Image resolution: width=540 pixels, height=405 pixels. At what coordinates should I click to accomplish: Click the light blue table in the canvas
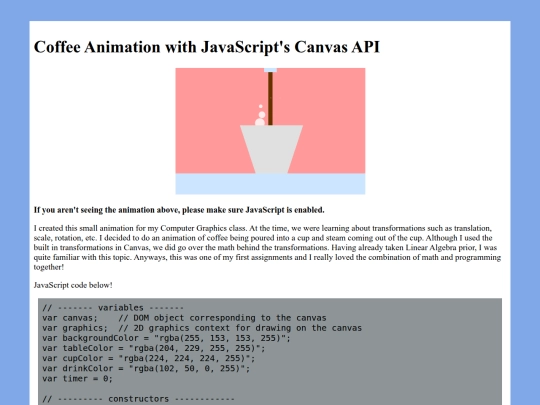[270, 184]
